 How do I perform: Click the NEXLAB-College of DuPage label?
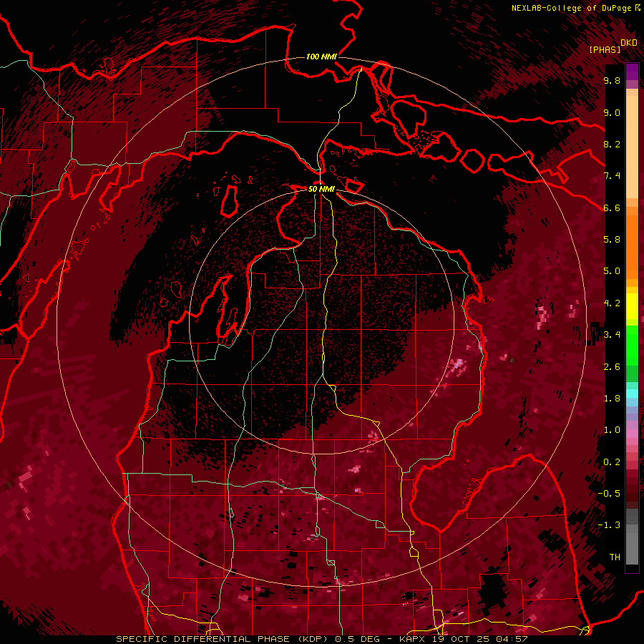[571, 8]
